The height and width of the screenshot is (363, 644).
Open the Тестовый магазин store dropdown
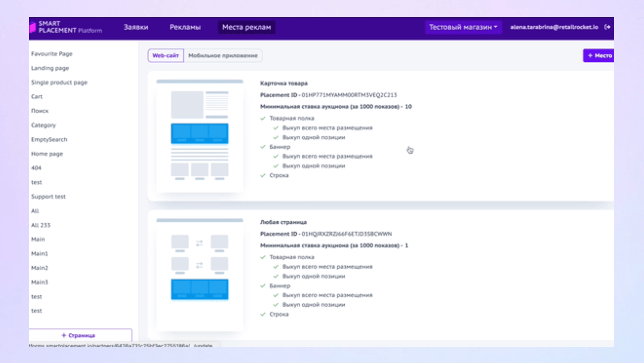click(463, 27)
